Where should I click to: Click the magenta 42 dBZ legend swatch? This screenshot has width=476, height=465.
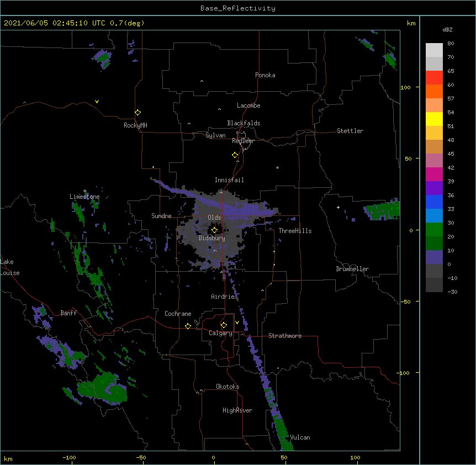434,174
